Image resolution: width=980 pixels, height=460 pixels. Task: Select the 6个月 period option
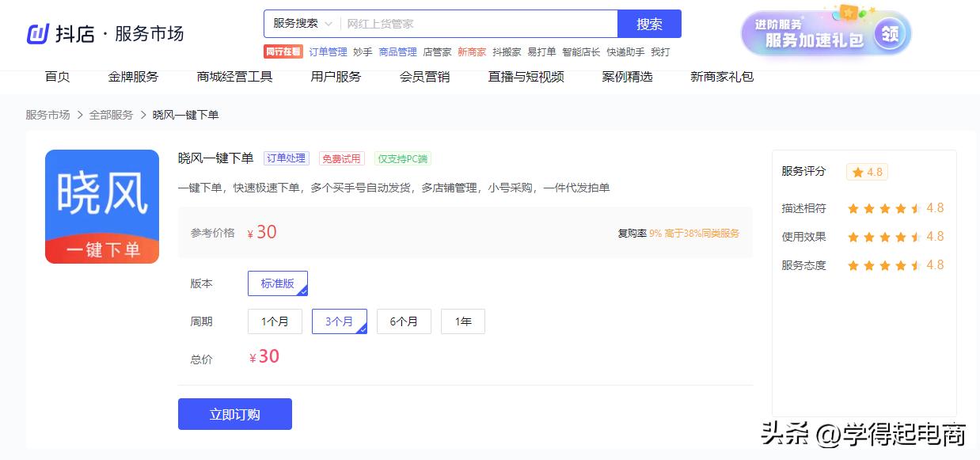click(x=404, y=321)
